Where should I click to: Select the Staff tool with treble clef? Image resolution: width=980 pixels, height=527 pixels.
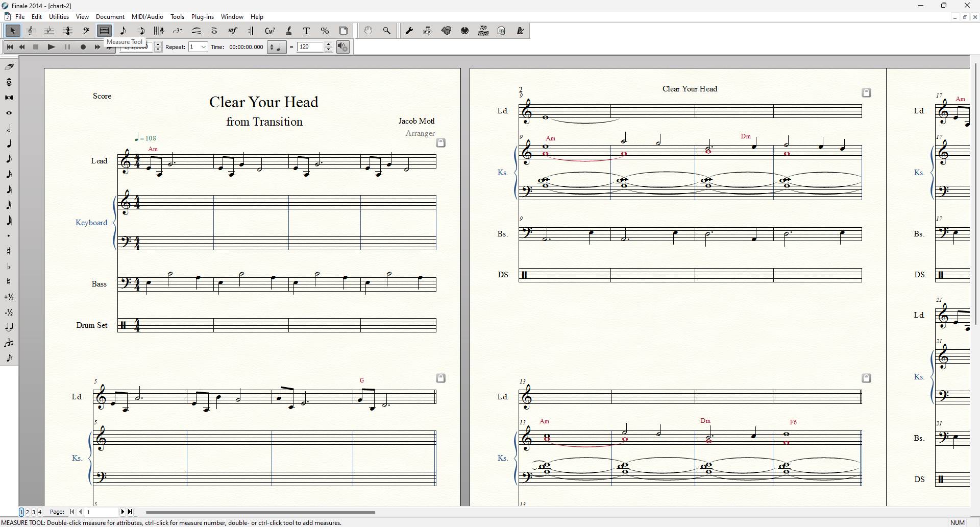31,31
